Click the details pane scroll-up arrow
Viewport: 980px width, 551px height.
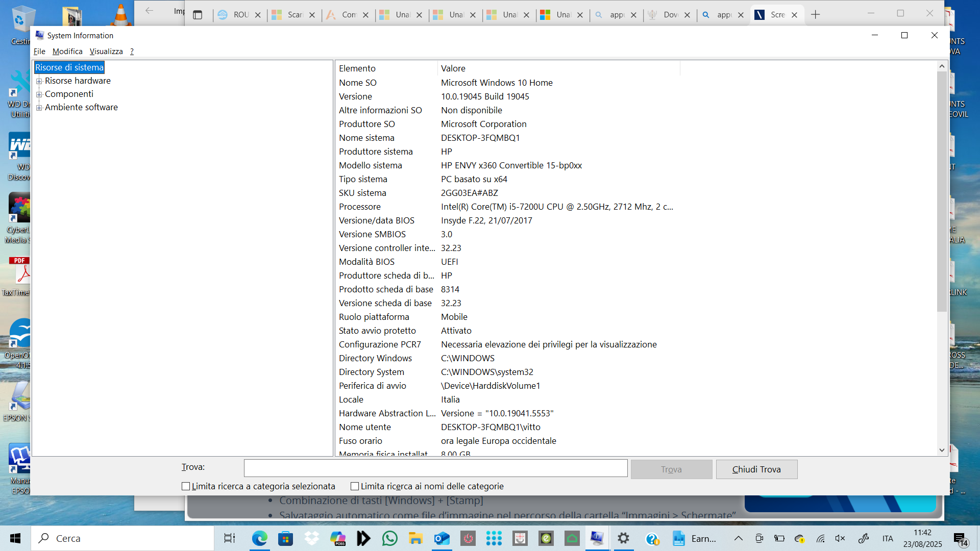[x=942, y=66]
